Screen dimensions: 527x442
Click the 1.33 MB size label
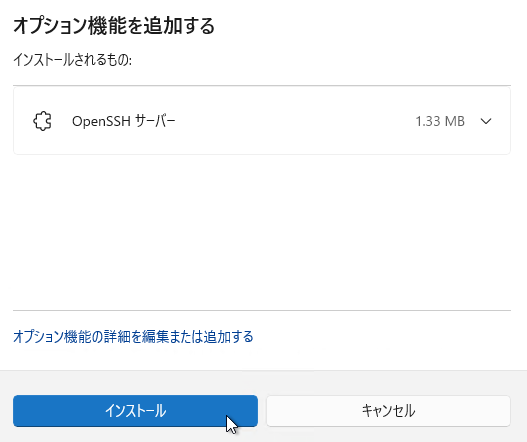click(x=440, y=121)
